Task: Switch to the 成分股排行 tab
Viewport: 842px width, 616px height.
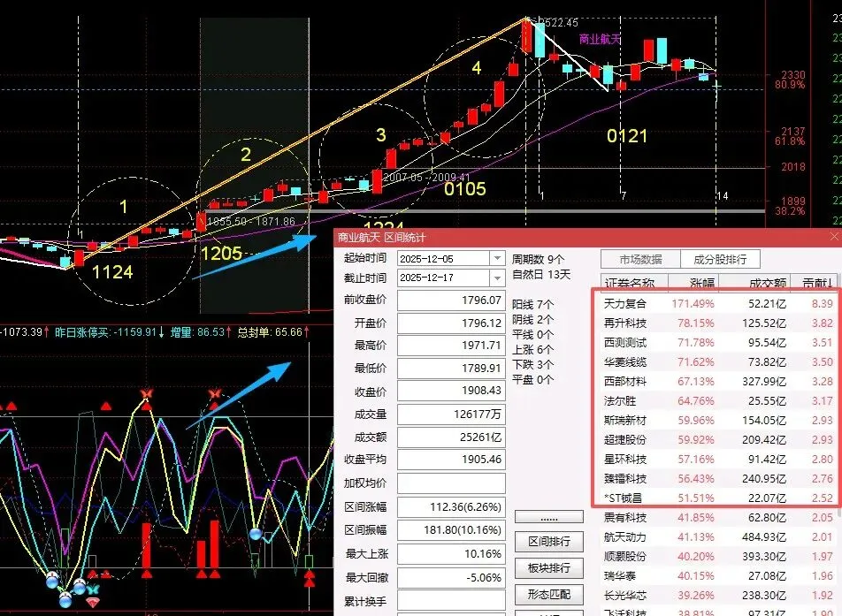Action: [720, 259]
